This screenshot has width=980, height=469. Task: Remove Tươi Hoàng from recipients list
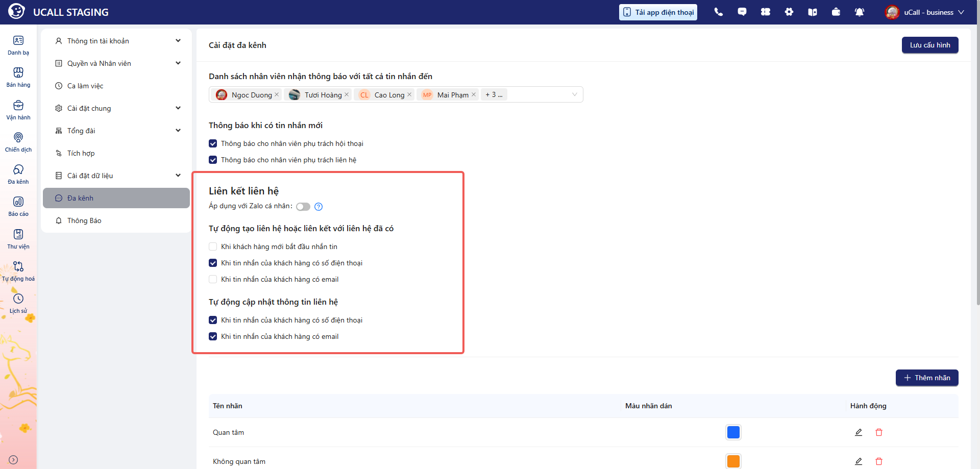[x=347, y=94]
